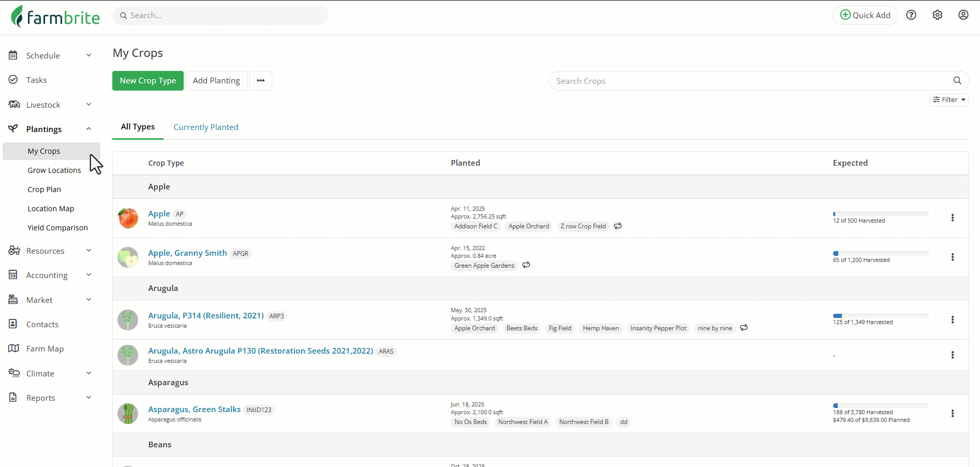Viewport: 980px width, 467px height.
Task: Open the three-dot menu for Asparagus row
Action: (953, 414)
